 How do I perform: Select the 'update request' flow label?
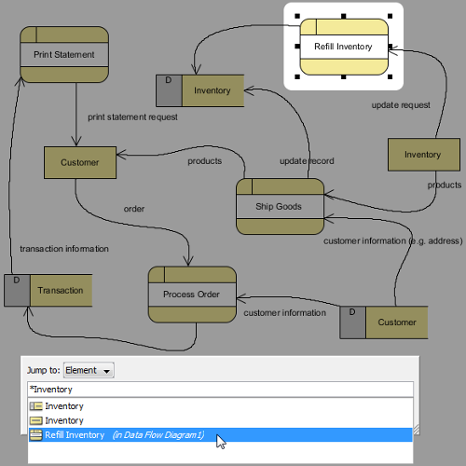pos(401,105)
